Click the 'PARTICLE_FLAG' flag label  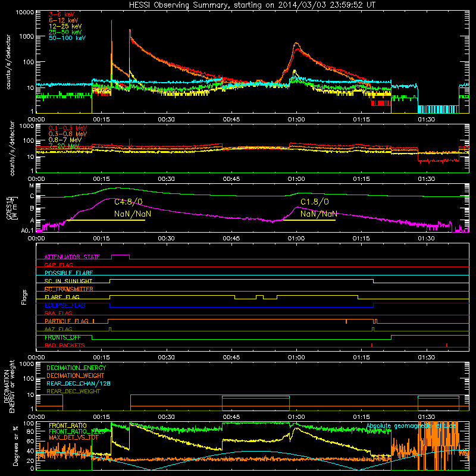tap(67, 321)
